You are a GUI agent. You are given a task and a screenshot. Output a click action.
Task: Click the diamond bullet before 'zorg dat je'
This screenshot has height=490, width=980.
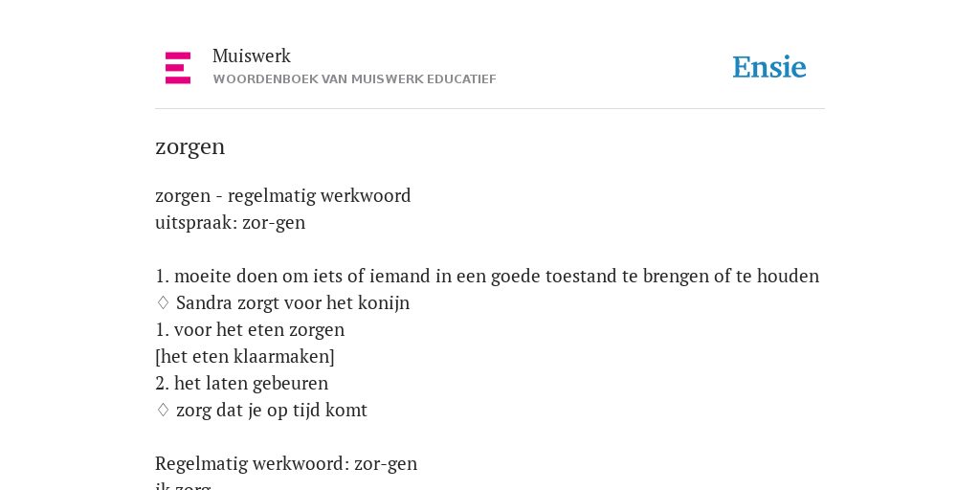[163, 410]
